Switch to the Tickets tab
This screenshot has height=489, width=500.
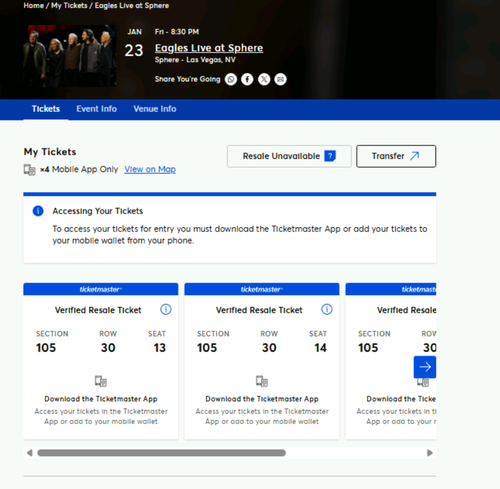click(46, 109)
